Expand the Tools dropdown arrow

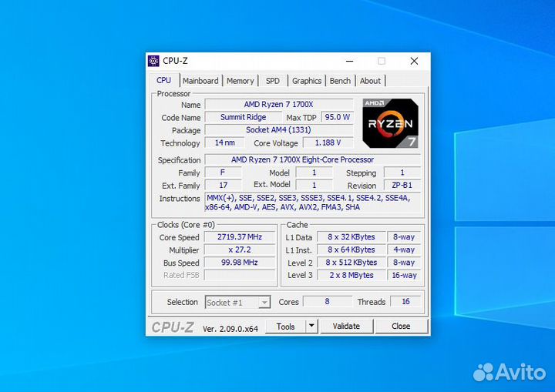pyautogui.click(x=311, y=327)
